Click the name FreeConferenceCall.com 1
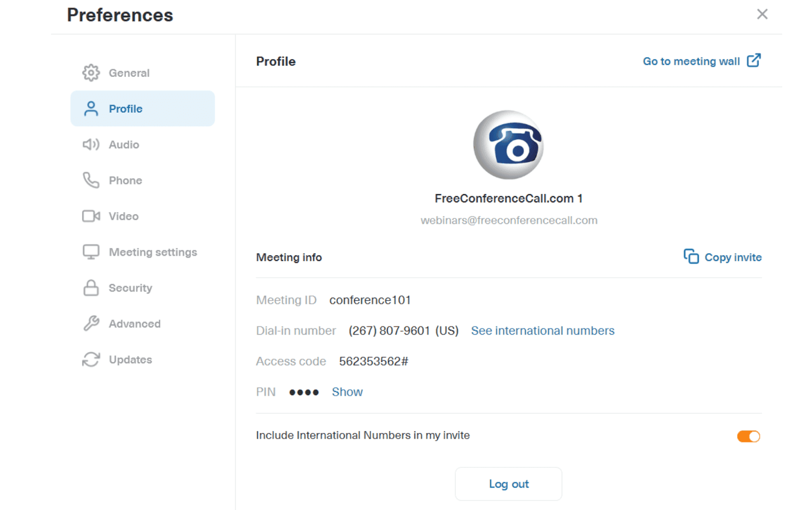This screenshot has height=510, width=812. (509, 199)
